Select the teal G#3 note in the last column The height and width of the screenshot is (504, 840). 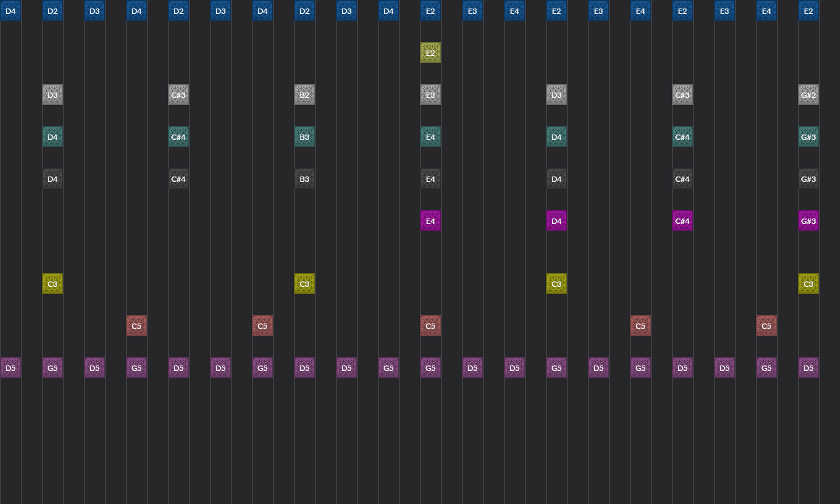coord(808,136)
